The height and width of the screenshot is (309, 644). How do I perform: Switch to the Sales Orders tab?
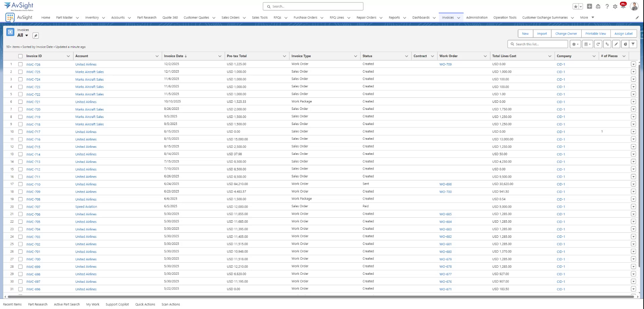point(230,17)
